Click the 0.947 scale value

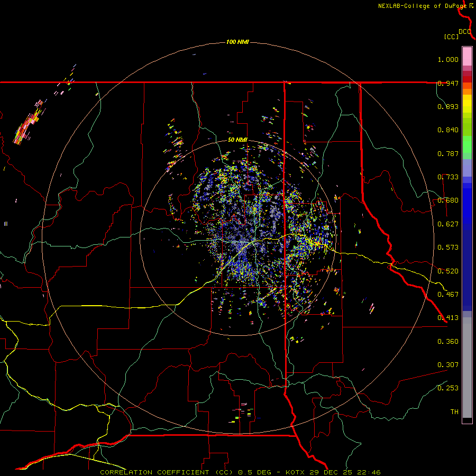(448, 83)
